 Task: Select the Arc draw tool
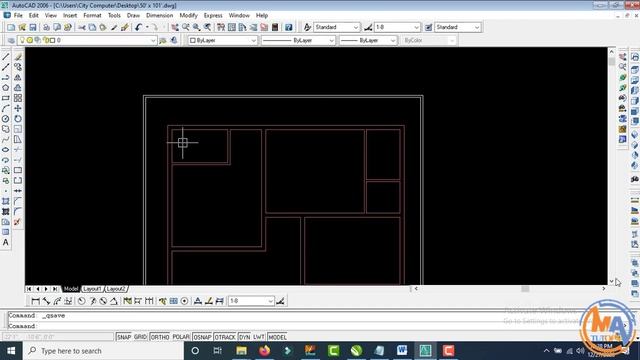click(x=6, y=109)
